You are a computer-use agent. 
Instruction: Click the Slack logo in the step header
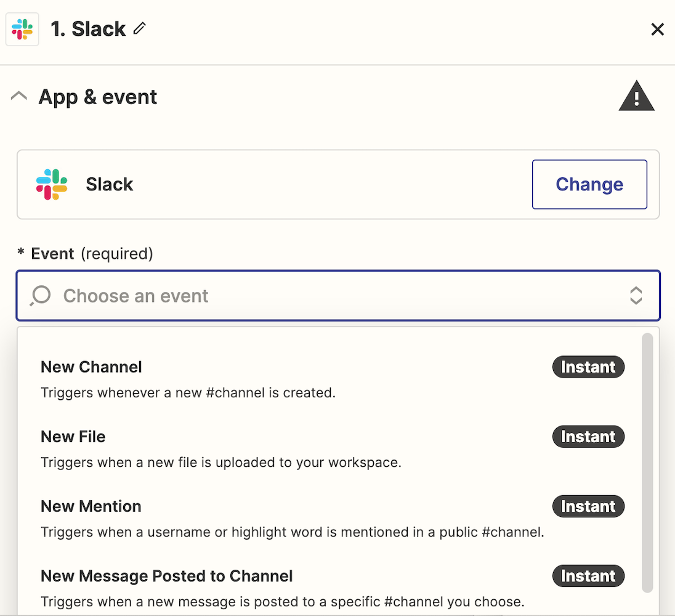point(22,30)
